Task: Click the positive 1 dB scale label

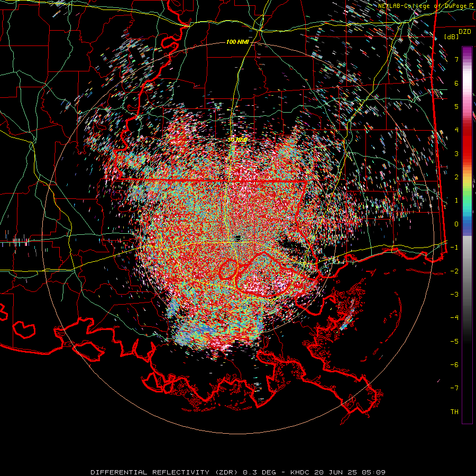Action: [456, 200]
